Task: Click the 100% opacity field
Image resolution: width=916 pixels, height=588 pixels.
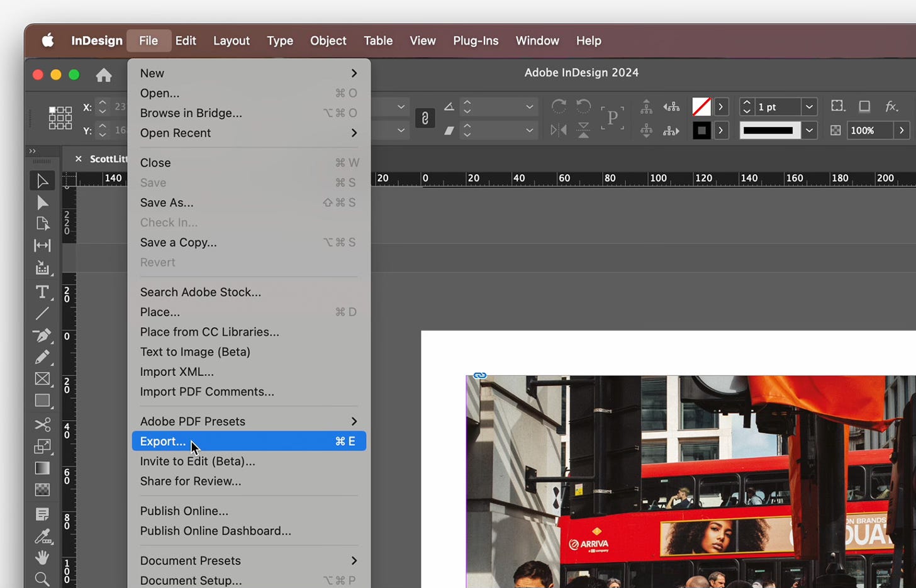Action: [x=869, y=131]
